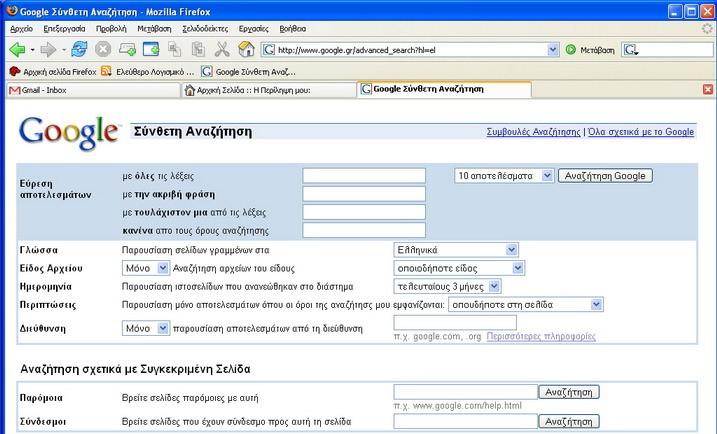Click the Αναζήτηση Google button

coord(605,176)
